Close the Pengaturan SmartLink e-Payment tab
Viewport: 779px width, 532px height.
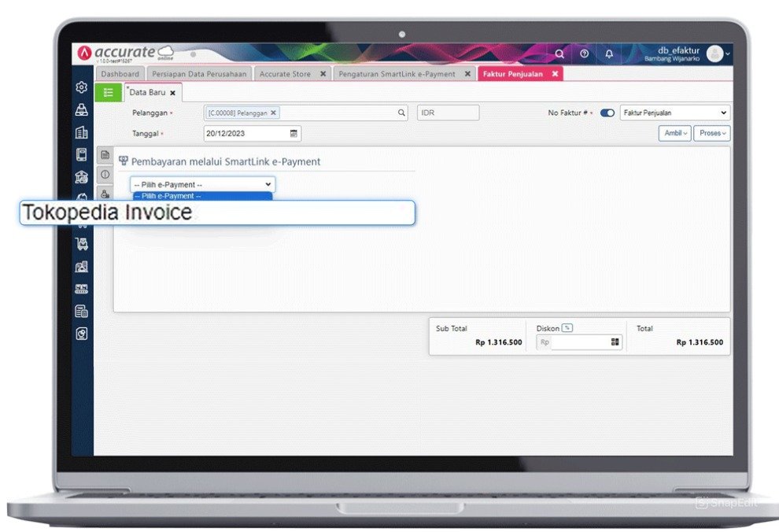467,73
